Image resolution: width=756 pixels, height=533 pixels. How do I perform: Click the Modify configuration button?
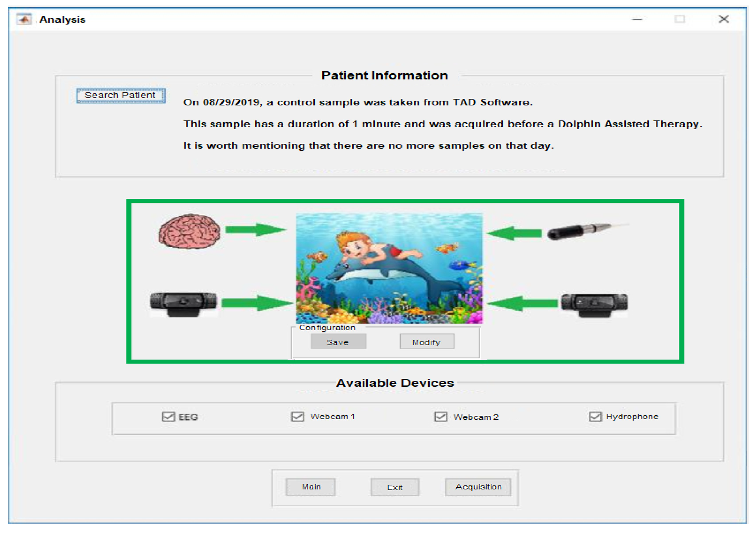[427, 342]
